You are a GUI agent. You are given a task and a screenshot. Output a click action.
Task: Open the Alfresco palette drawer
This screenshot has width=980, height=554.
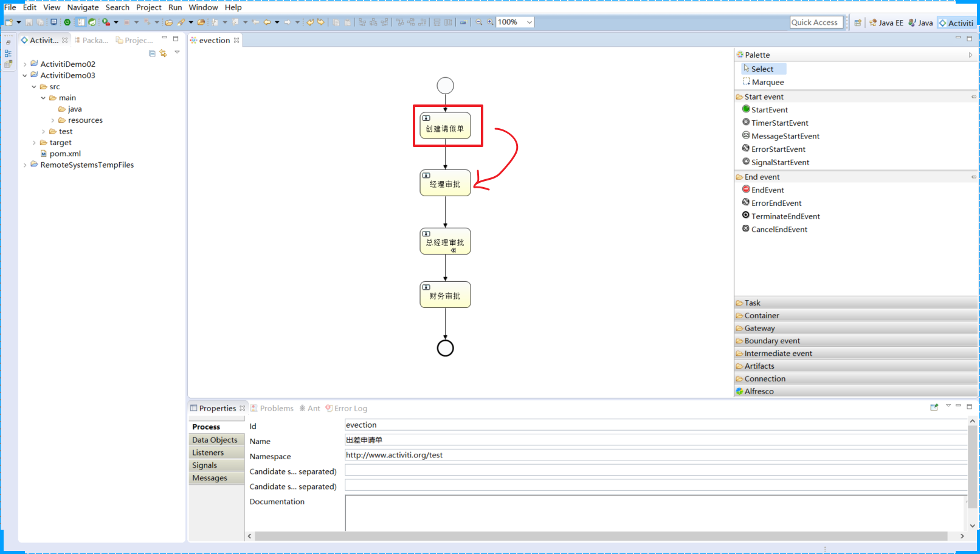click(x=856, y=391)
